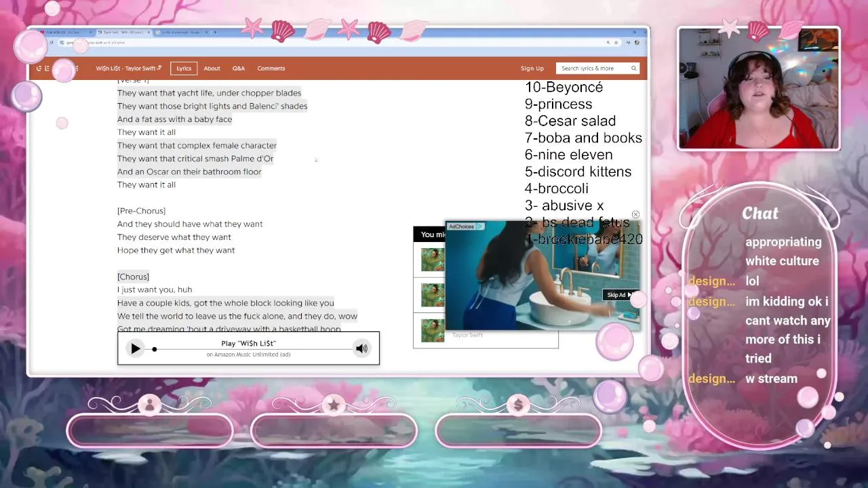Click the '[Pre-Chorus]' label
868x488 pixels.
tap(141, 211)
